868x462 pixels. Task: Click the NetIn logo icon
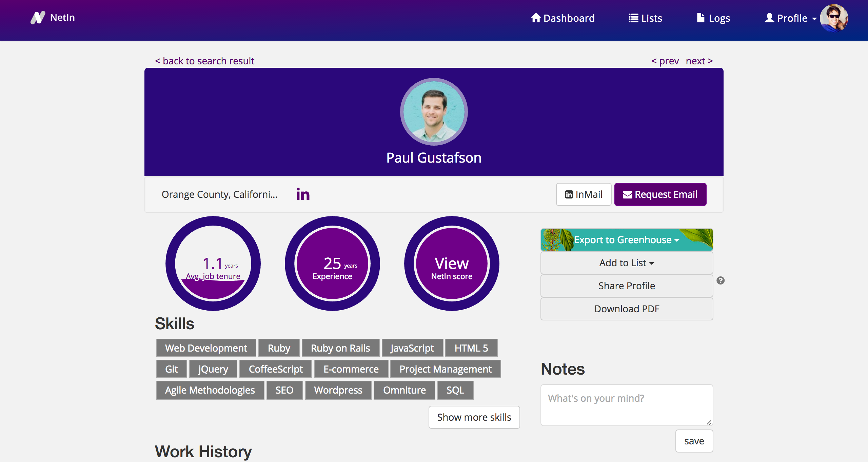(x=38, y=18)
